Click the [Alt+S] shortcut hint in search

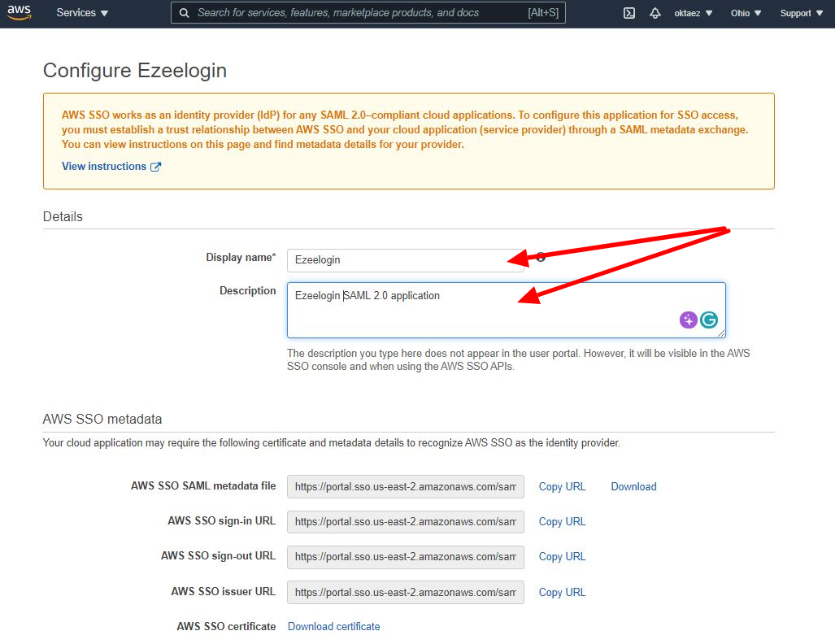coord(543,13)
